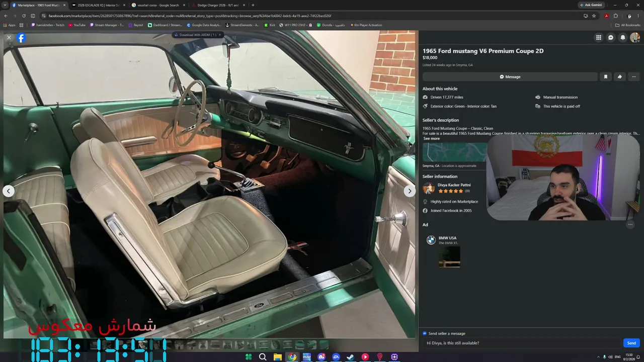Send the message to the seller

click(x=631, y=343)
